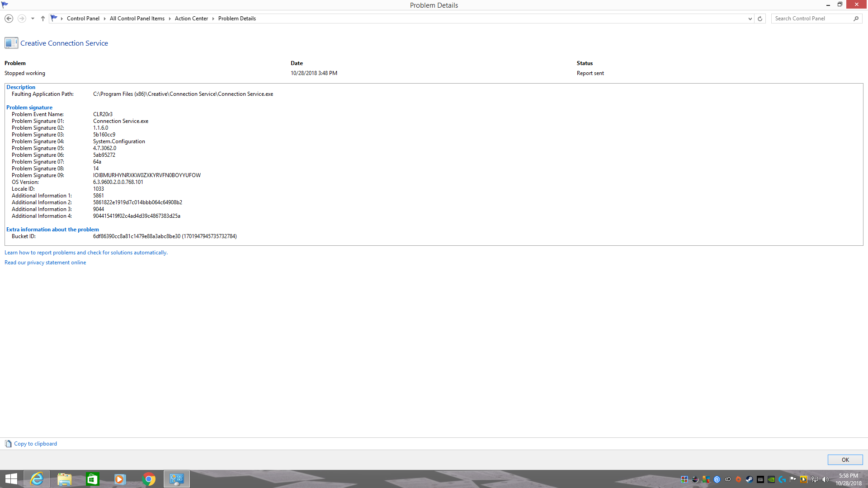Click Copy to clipboard link
Viewport: 868px width, 488px height.
click(35, 444)
